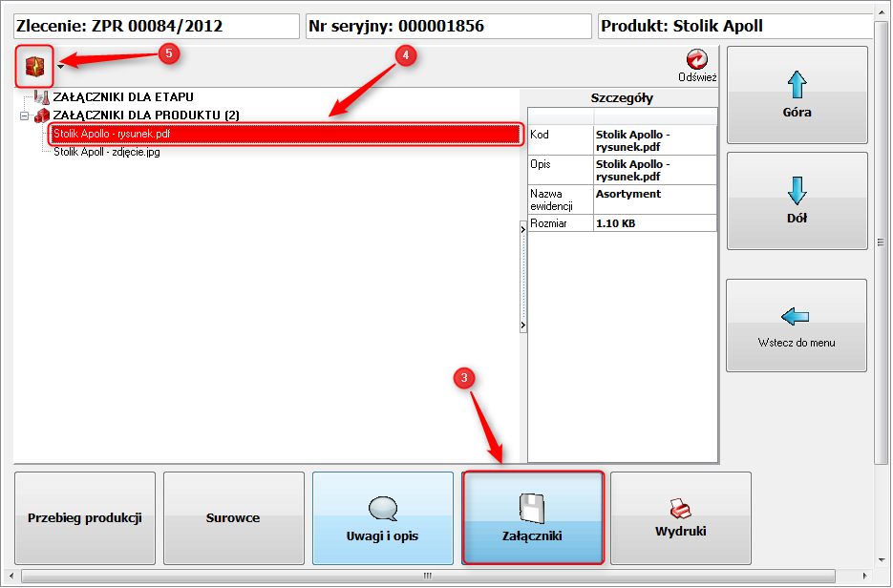The width and height of the screenshot is (893, 588).
Task: Click the Szczegóły panel header
Action: click(622, 98)
